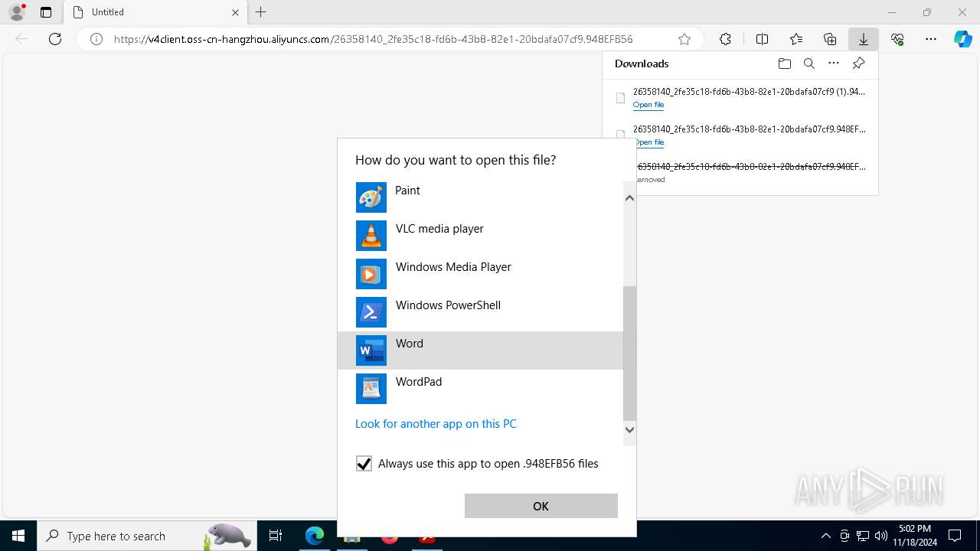Screen dimensions: 980x551
Task: Search downloads using magnifier icon
Action: [808, 64]
